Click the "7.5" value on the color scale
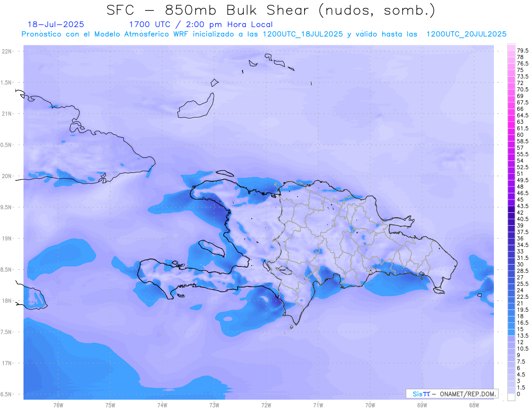The width and height of the screenshot is (532, 411). click(521, 361)
